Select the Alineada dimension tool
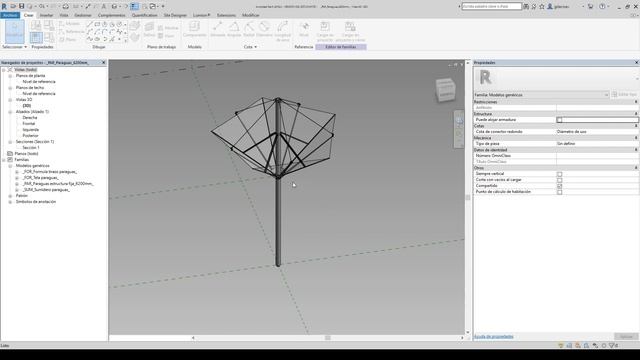Screen dimensions: 640x360 (218, 29)
